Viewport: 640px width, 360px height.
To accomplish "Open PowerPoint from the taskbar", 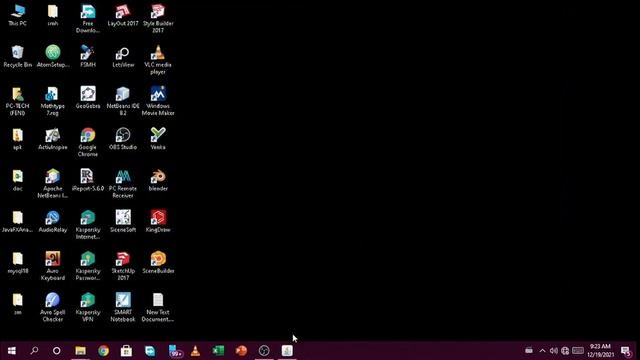I will coord(241,351).
